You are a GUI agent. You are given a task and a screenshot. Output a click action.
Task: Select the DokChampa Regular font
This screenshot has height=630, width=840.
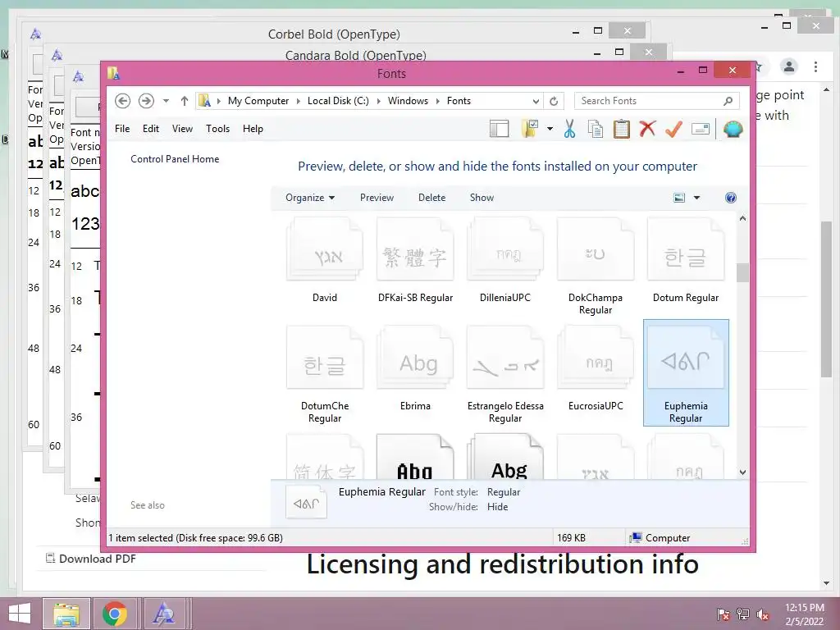pos(596,267)
